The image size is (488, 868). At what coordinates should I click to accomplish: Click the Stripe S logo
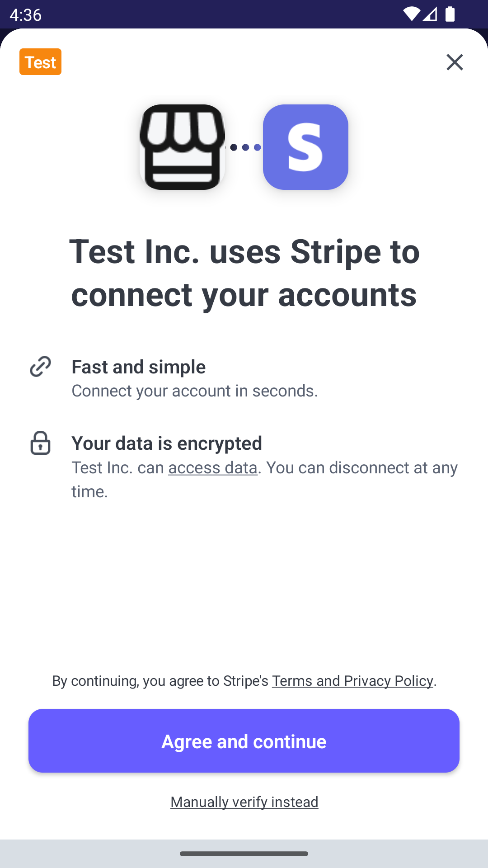[305, 147]
